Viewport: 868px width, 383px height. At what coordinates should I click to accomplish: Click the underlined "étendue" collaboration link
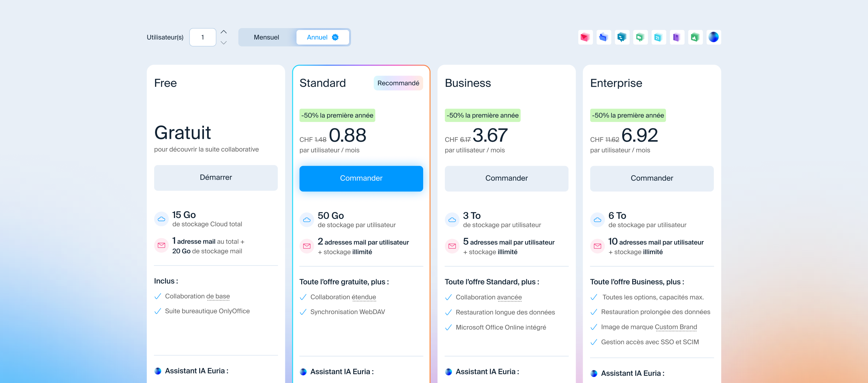click(364, 297)
